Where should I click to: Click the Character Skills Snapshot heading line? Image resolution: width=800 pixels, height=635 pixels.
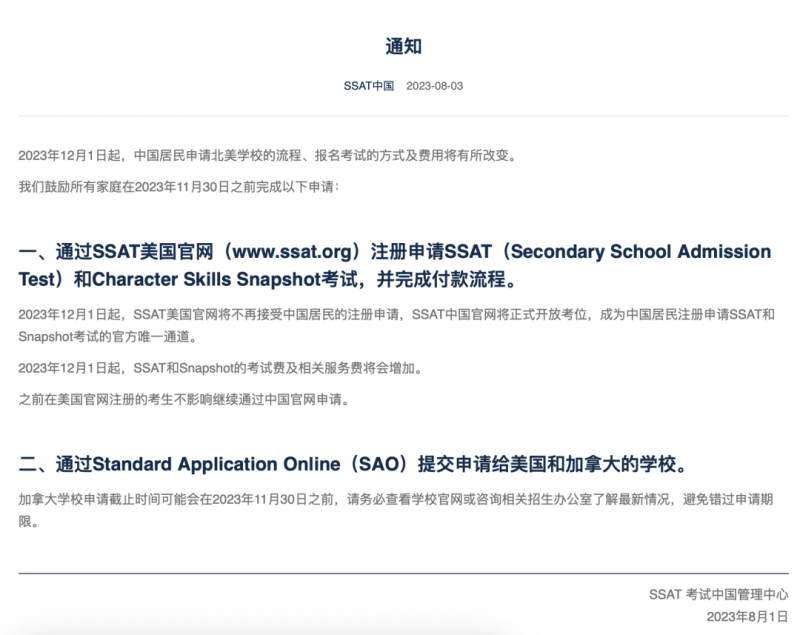(268, 279)
